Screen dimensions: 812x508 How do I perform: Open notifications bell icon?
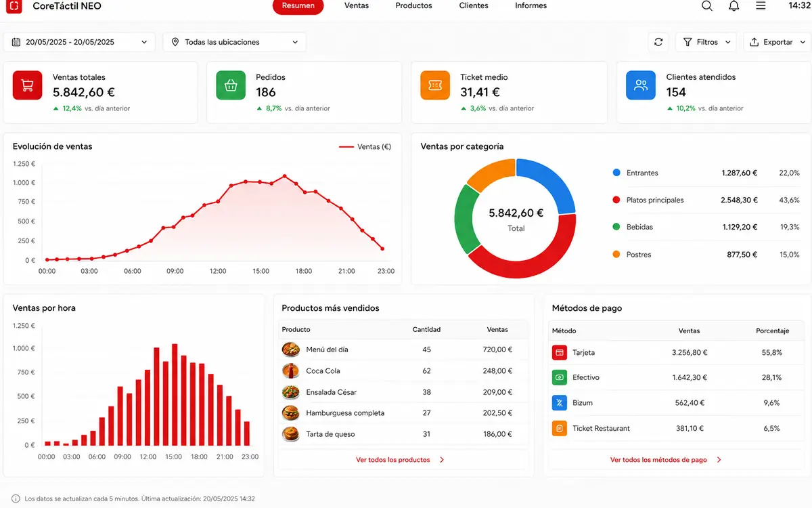point(734,6)
